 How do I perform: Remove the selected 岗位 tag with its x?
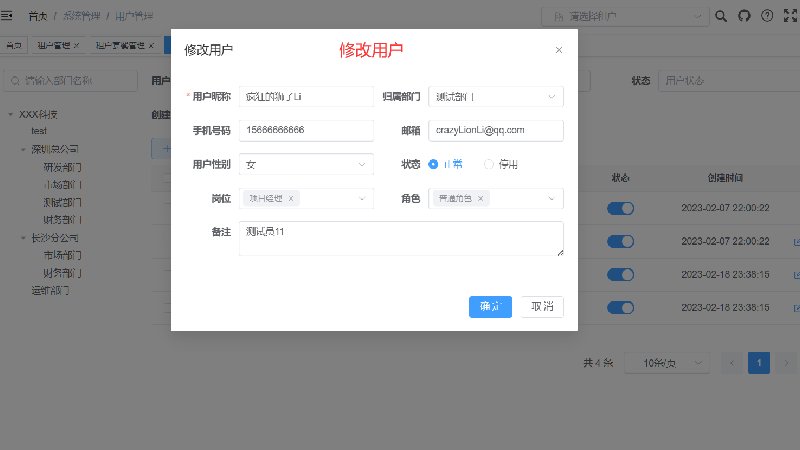coord(291,199)
